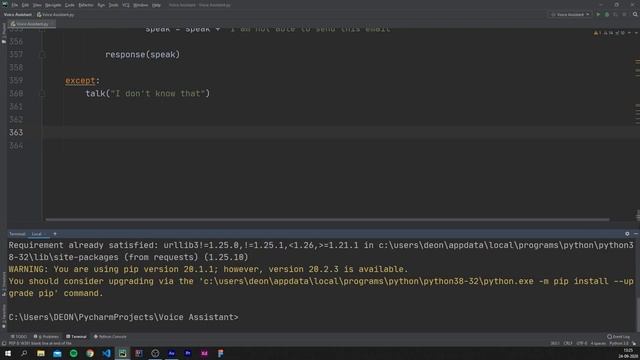
Task: Open the Favorites tool window sidebar
Action: (x=4, y=316)
